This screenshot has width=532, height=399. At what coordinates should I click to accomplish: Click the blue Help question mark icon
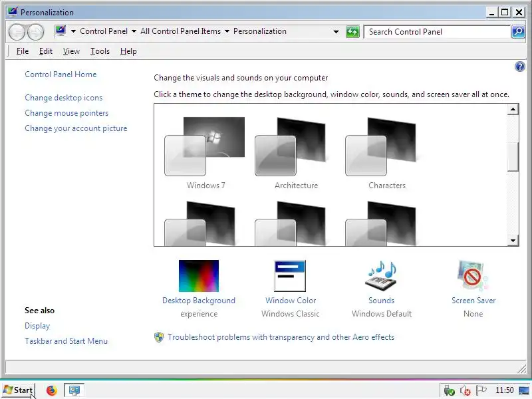(x=519, y=66)
